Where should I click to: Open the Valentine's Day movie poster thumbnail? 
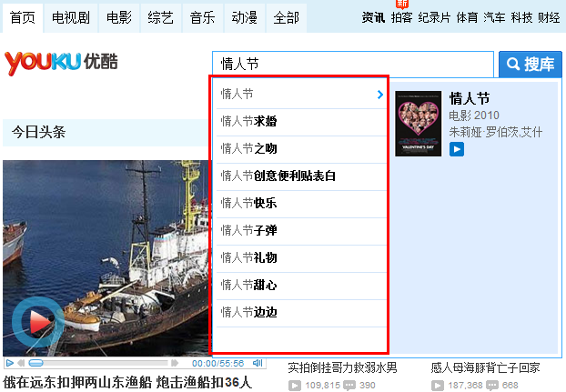pyautogui.click(x=418, y=124)
